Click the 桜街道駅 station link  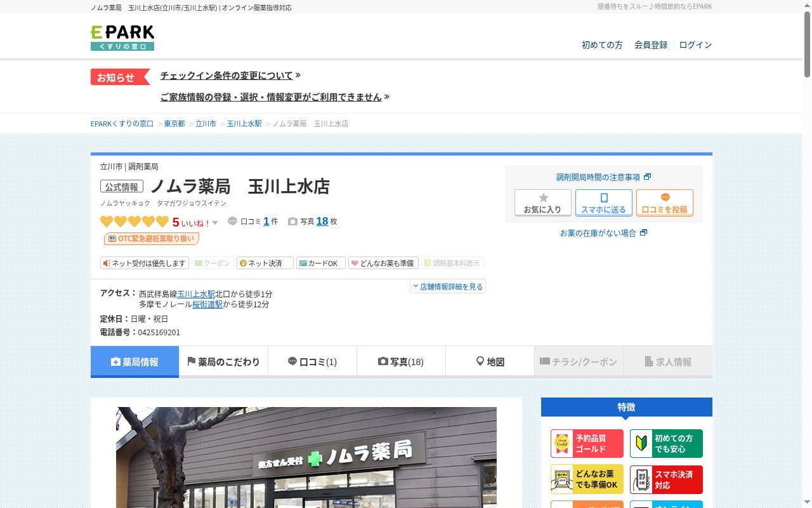(207, 304)
